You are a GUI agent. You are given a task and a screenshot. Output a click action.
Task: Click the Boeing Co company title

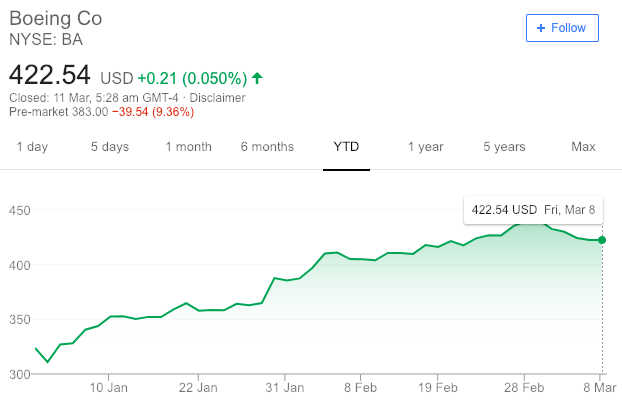coord(55,19)
